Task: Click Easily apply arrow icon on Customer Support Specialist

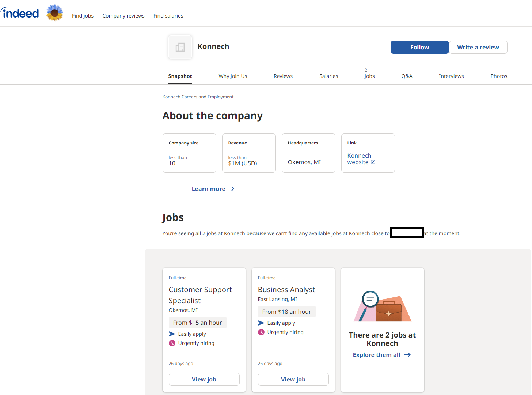Action: click(x=172, y=334)
